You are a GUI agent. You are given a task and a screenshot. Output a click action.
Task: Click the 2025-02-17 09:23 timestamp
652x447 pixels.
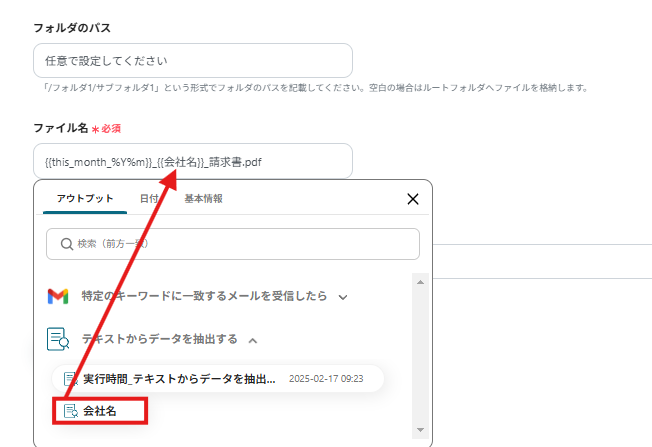(x=326, y=379)
